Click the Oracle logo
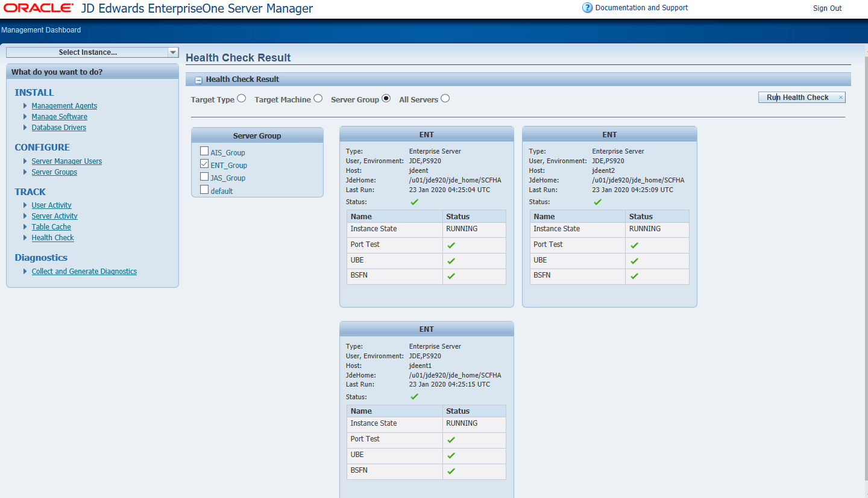The height and width of the screenshot is (498, 868). click(x=38, y=8)
